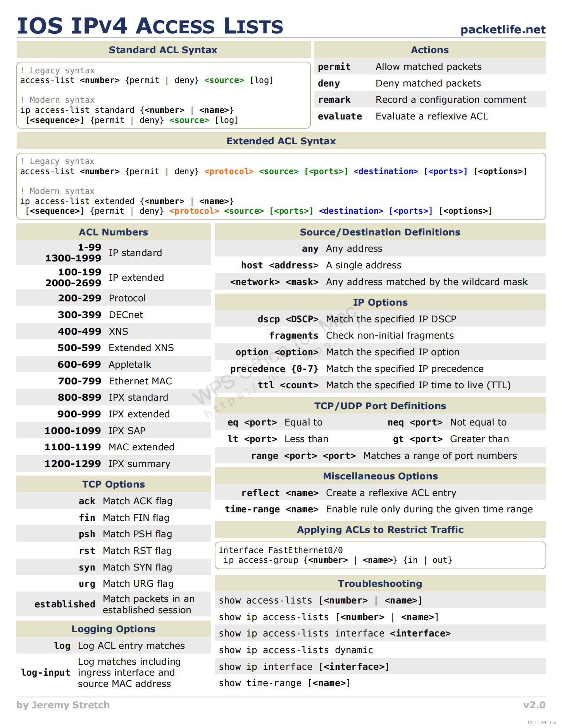The image size is (562, 728).
Task: Click the 'Actions' section heading
Action: click(430, 50)
